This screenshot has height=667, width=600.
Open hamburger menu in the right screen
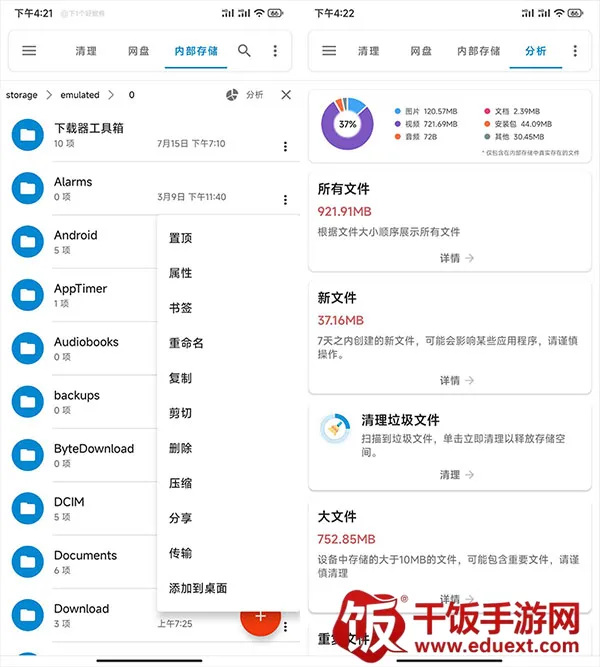[x=329, y=51]
